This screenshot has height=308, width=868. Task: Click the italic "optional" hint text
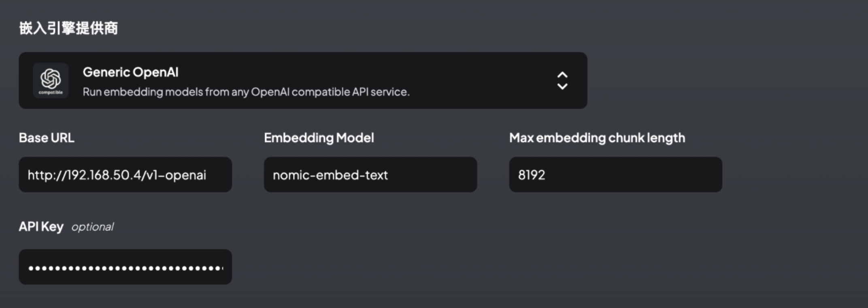[x=93, y=227]
